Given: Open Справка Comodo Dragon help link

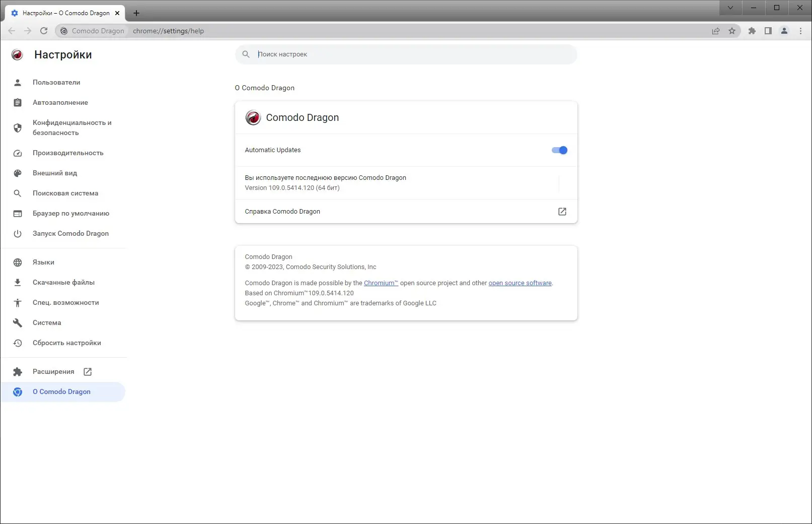Looking at the screenshot, I should coord(406,211).
